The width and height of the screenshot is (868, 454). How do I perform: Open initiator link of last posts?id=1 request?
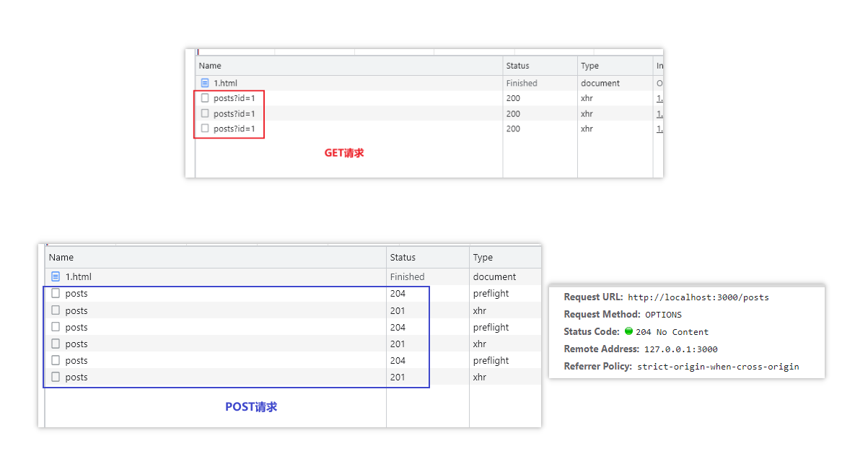click(x=659, y=128)
